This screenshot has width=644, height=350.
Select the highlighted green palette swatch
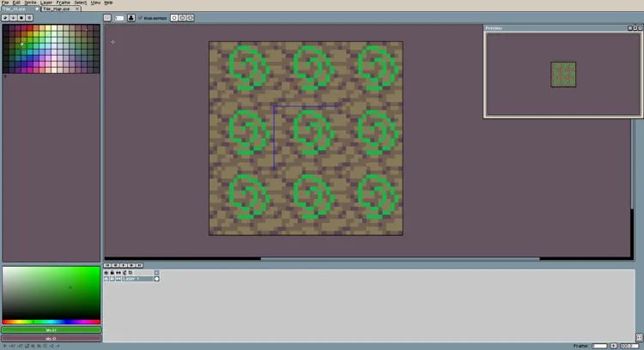(x=24, y=45)
